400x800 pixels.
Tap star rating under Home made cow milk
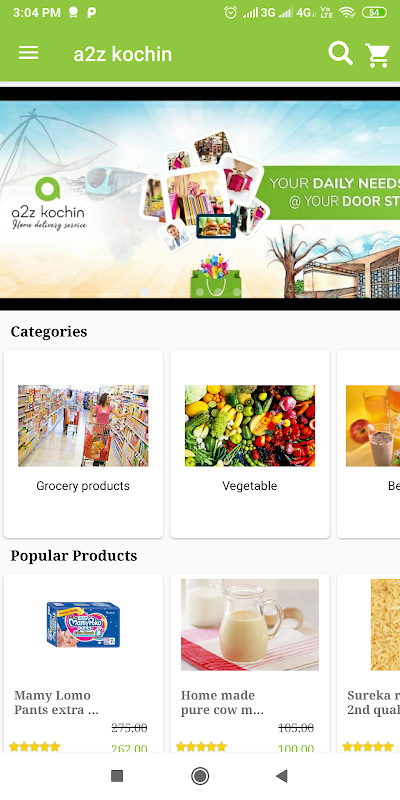coord(201,747)
